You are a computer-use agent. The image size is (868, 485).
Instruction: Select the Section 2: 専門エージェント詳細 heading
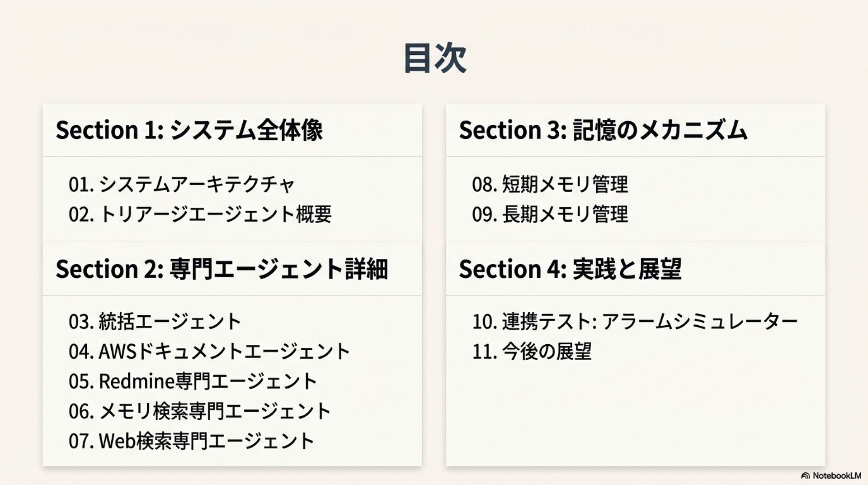[222, 269]
